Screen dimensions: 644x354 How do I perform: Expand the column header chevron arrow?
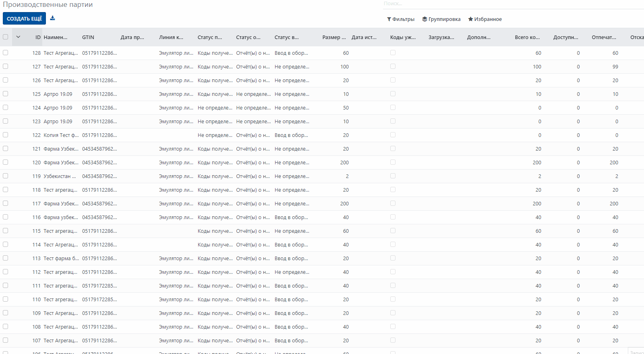18,37
